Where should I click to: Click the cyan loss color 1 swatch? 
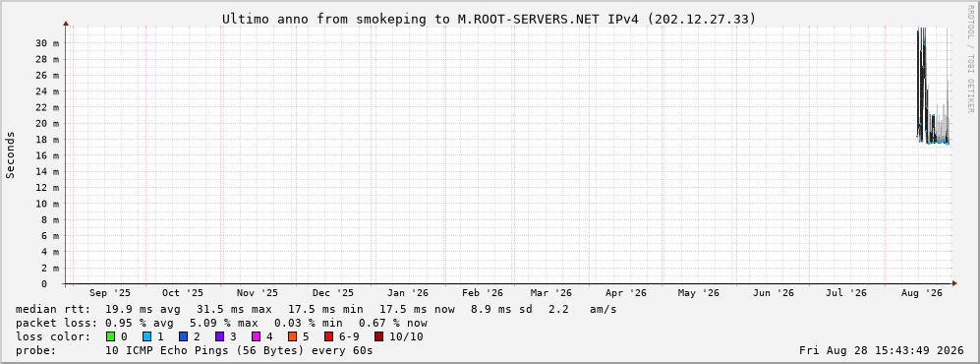point(146,336)
